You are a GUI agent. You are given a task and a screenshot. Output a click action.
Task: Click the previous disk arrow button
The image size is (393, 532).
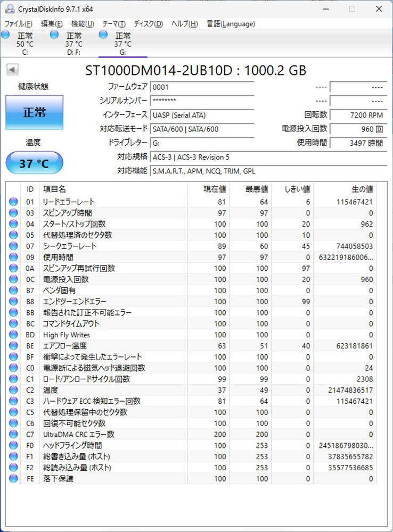[x=12, y=70]
